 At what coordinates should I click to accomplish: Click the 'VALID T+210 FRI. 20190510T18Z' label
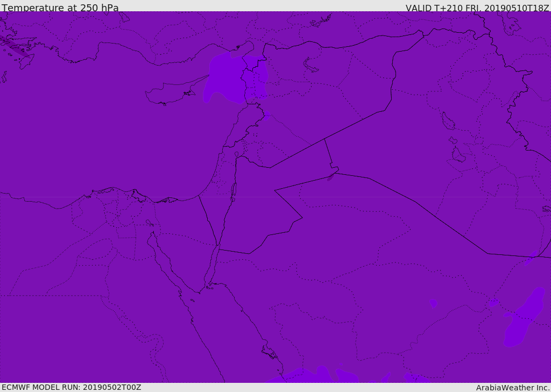pyautogui.click(x=477, y=8)
